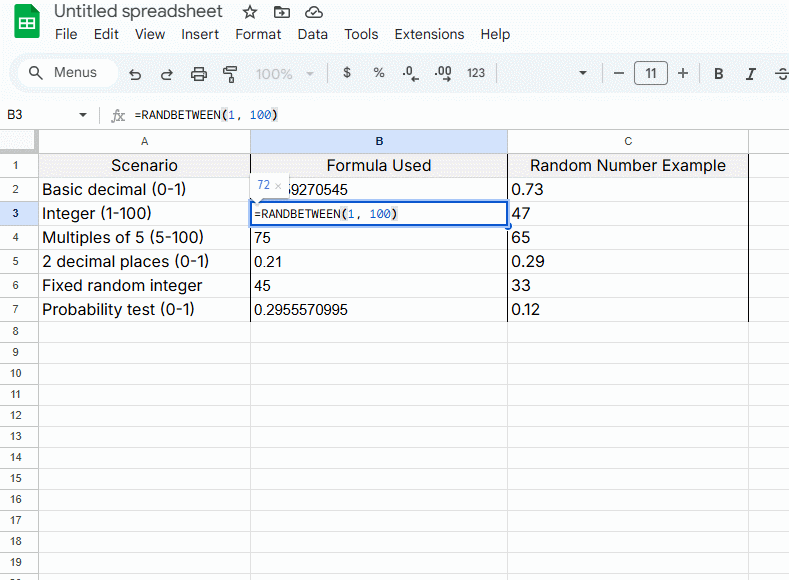
Task: Open the Google Sheets home logo
Action: pos(27,23)
